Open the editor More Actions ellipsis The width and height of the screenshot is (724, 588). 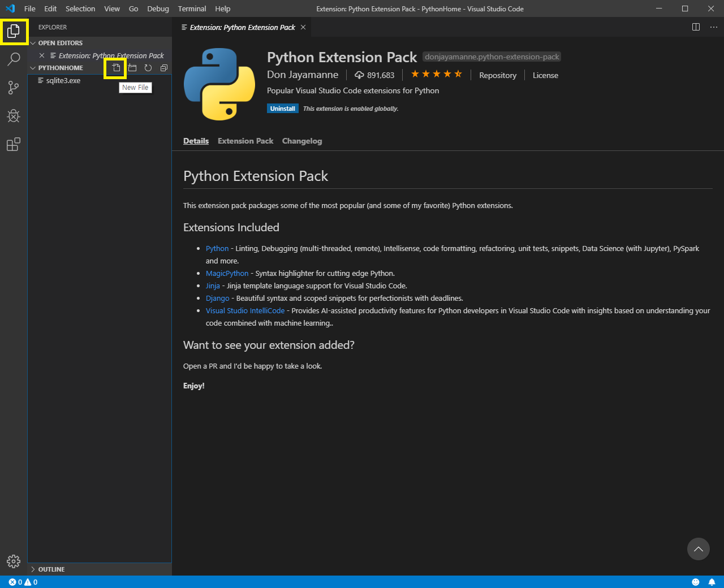714,27
